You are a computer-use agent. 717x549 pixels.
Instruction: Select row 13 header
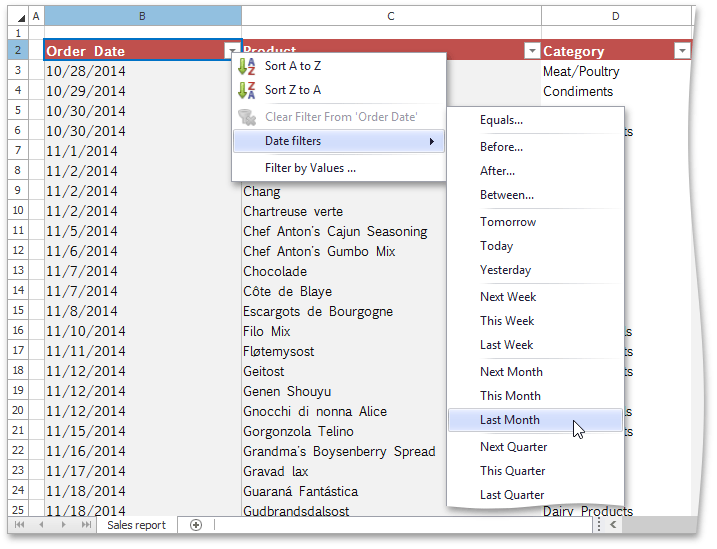click(18, 270)
